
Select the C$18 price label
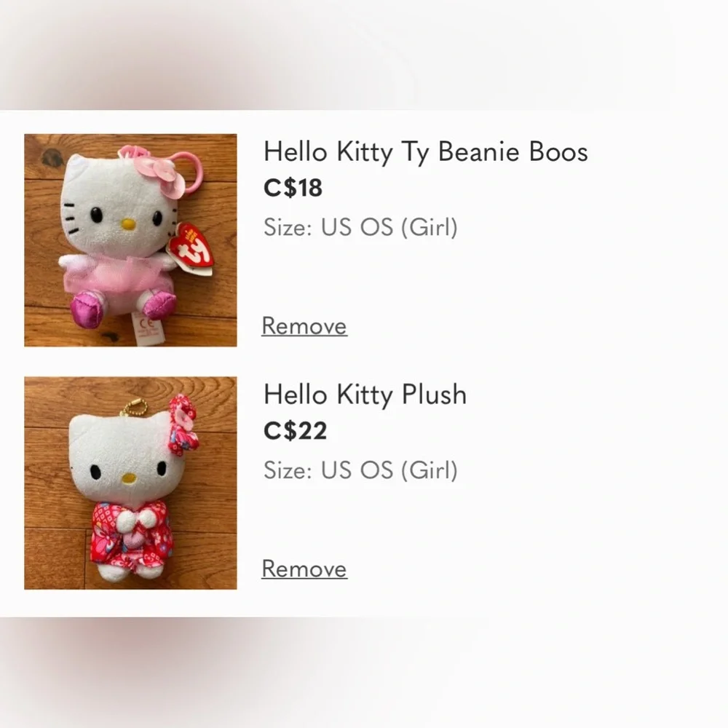pos(293,188)
